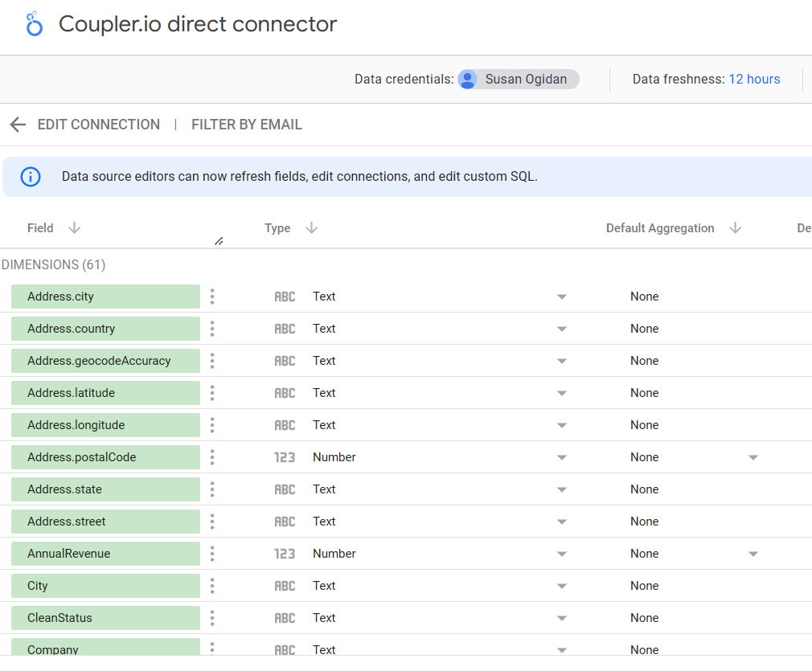Open three-dot menu for Address.latitude
Image resolution: width=812 pixels, height=671 pixels.
212,393
